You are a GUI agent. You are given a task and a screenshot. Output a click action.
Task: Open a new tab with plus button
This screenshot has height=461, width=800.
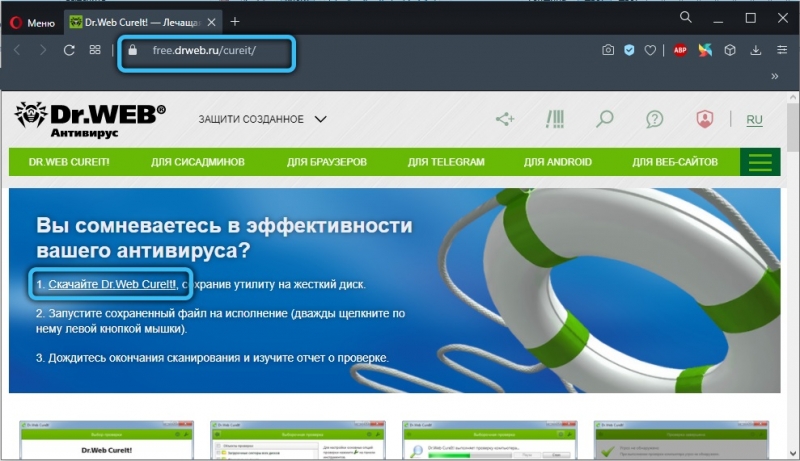235,21
